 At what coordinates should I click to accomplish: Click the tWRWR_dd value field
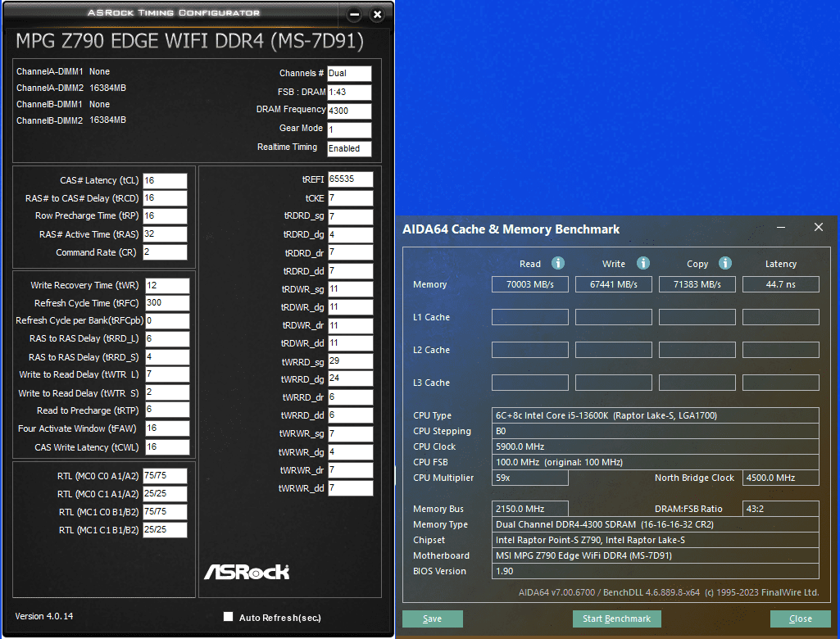(x=351, y=488)
